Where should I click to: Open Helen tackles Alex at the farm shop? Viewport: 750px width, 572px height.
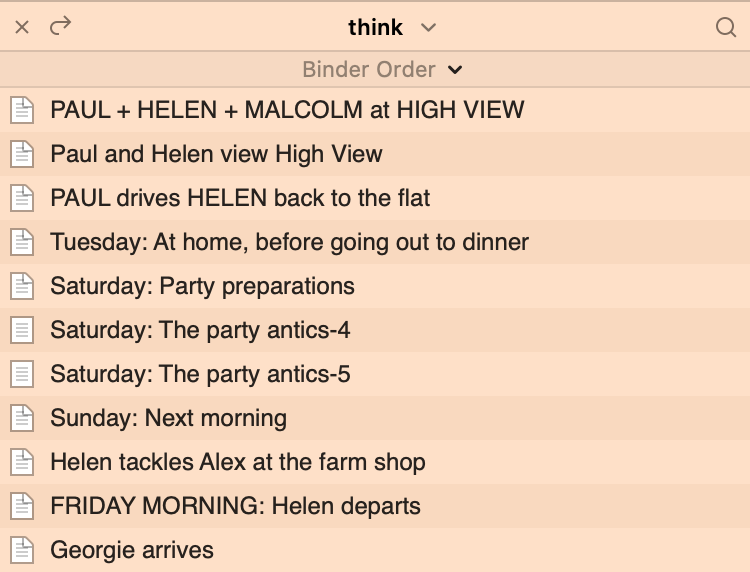375,462
